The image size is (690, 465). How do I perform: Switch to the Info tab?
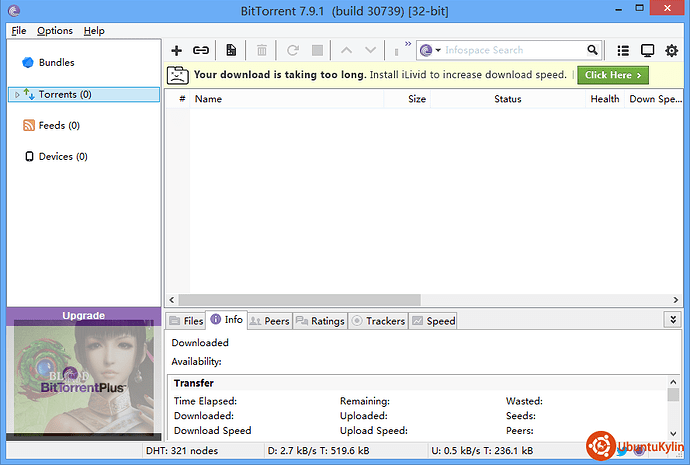pyautogui.click(x=226, y=320)
